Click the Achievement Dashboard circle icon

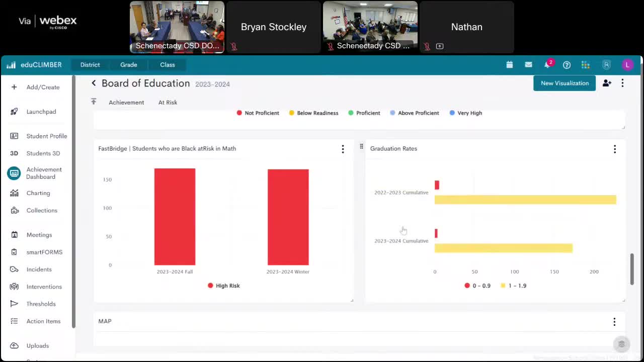(14, 173)
